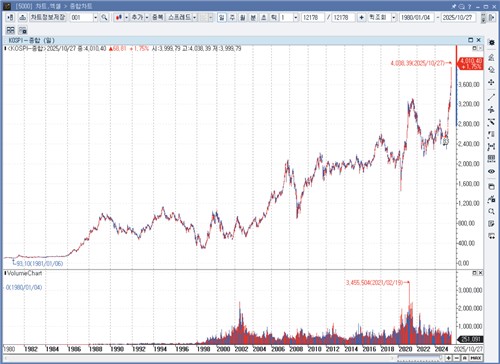Select the trend line drawing tool
Image resolution: width=500 pixels, height=364 pixels.
(491, 97)
